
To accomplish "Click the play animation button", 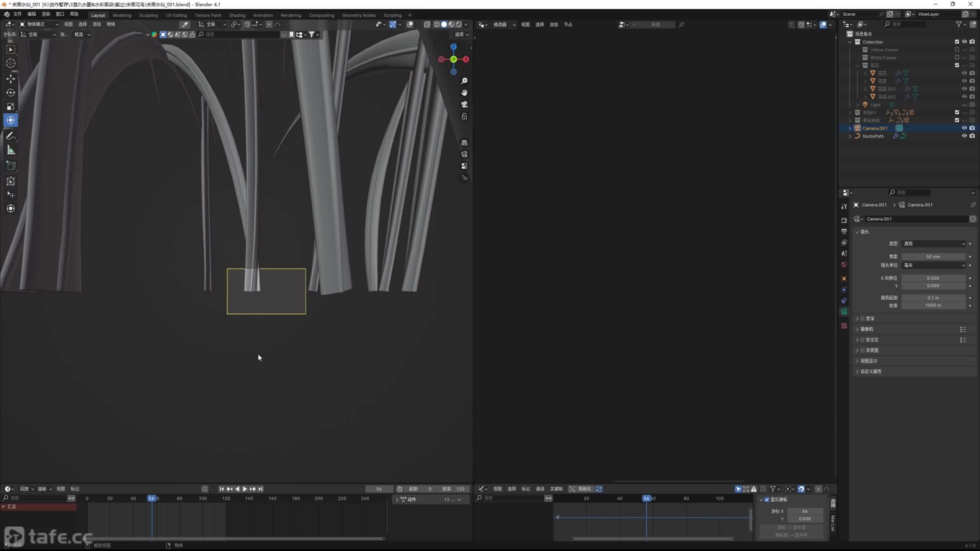I will point(245,489).
